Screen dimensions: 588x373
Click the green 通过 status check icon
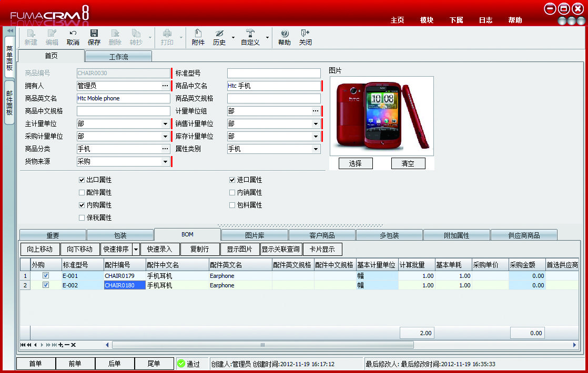(181, 363)
